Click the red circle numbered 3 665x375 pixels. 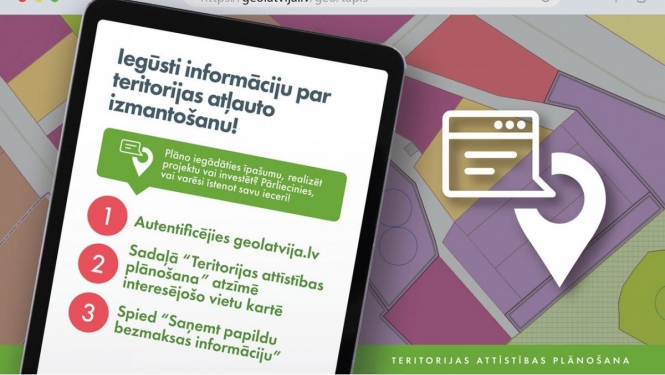point(89,312)
